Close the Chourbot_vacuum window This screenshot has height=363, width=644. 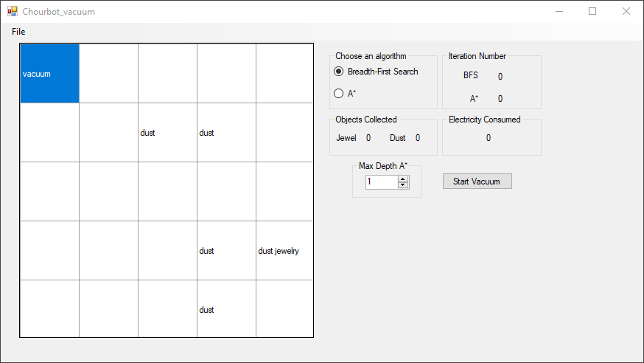coord(626,12)
